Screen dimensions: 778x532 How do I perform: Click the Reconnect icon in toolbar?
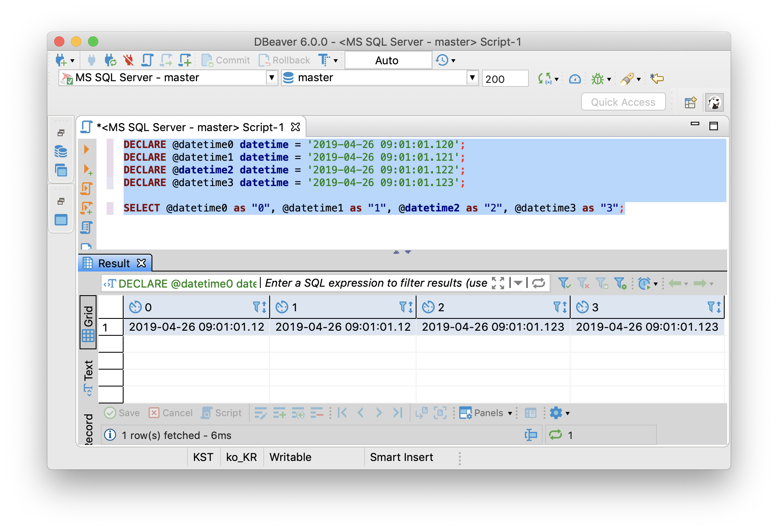pos(110,60)
